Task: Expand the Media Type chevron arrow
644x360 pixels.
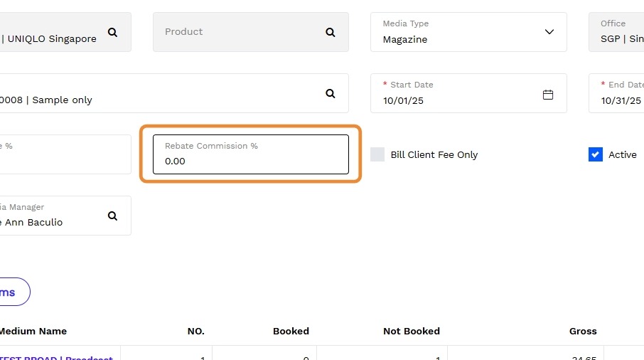Action: [x=549, y=32]
